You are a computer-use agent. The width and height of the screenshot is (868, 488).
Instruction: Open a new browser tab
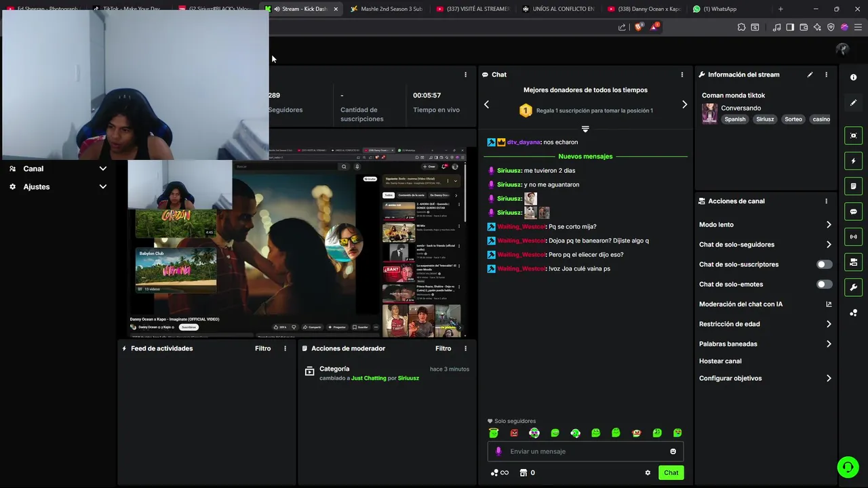coord(781,9)
